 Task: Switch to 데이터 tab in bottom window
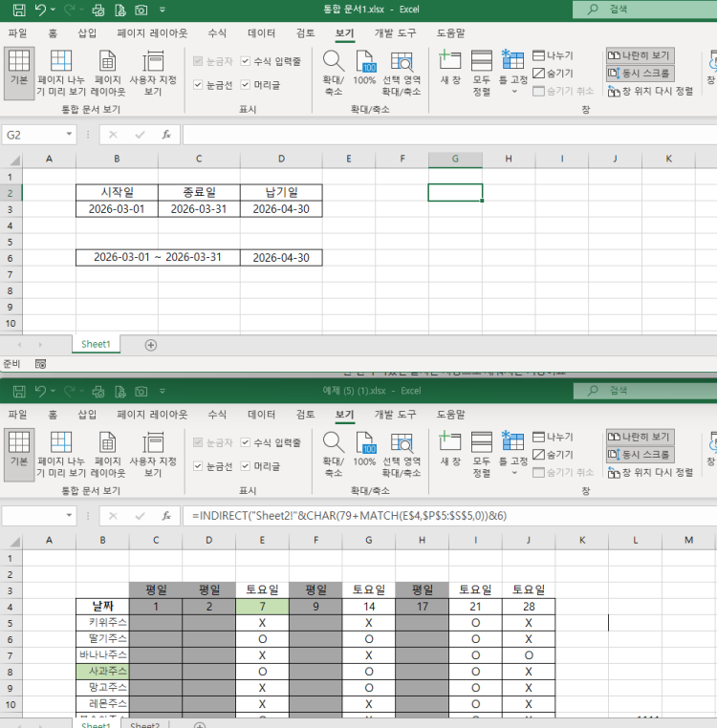[262, 414]
